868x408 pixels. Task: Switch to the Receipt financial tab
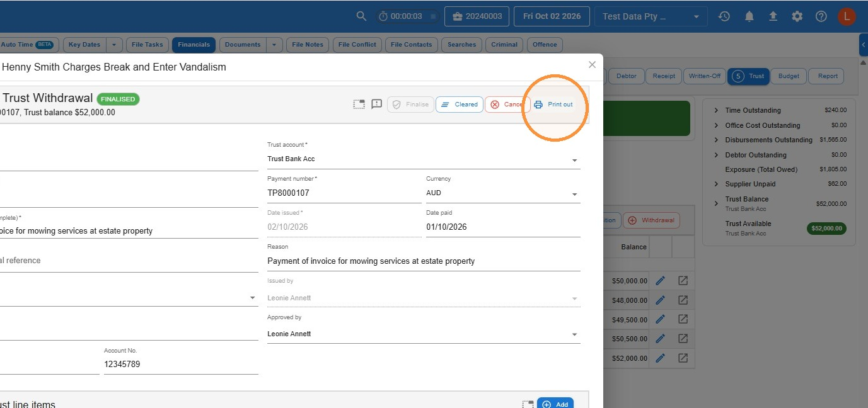pyautogui.click(x=663, y=76)
